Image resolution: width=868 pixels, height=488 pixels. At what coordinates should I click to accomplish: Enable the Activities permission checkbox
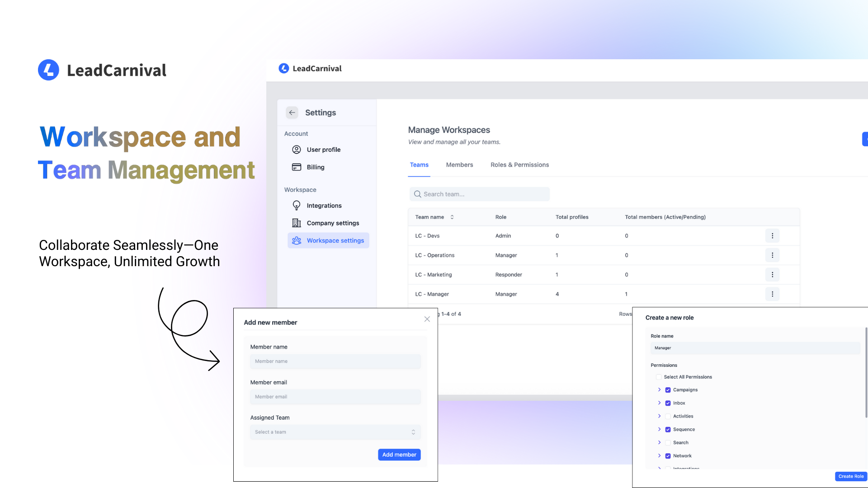(x=668, y=417)
